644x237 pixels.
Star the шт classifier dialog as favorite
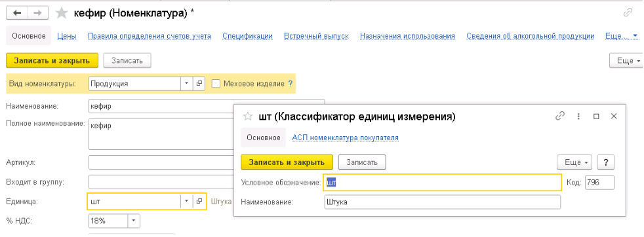(x=247, y=117)
